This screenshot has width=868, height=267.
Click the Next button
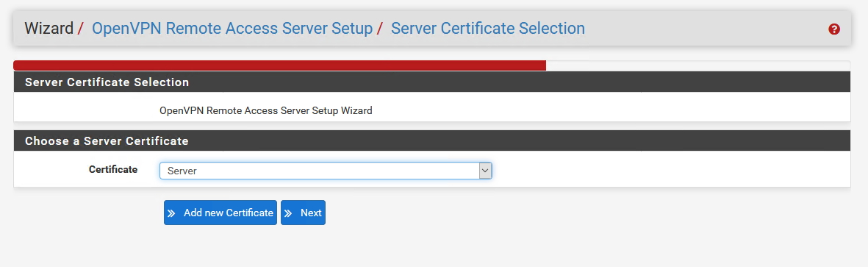pyautogui.click(x=303, y=213)
